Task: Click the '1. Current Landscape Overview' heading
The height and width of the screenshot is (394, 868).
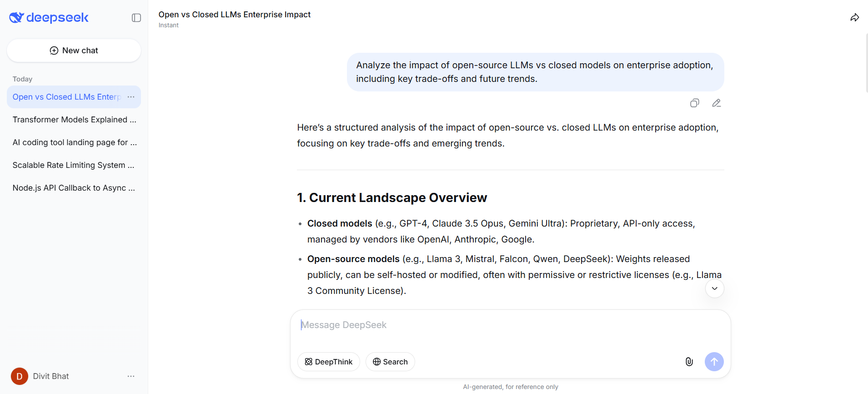Action: tap(392, 198)
